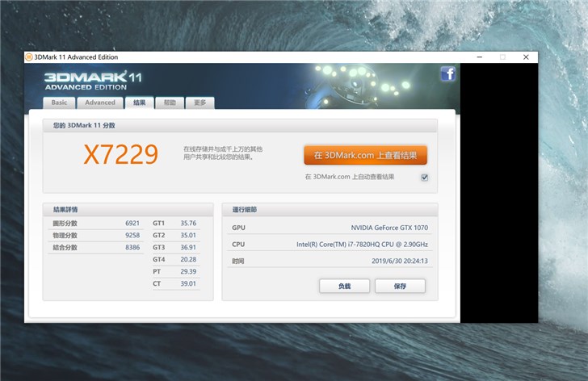Select the NVIDIA GeForce GTX 1070 text
Screen dimensions: 588x381
[389, 228]
